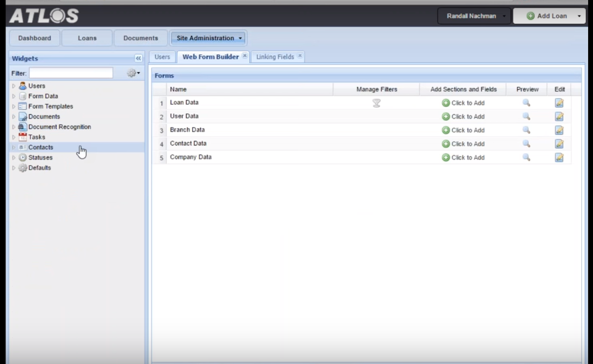Open preview for Contact Data form
Viewport: 593px width, 364px height.
coord(526,144)
